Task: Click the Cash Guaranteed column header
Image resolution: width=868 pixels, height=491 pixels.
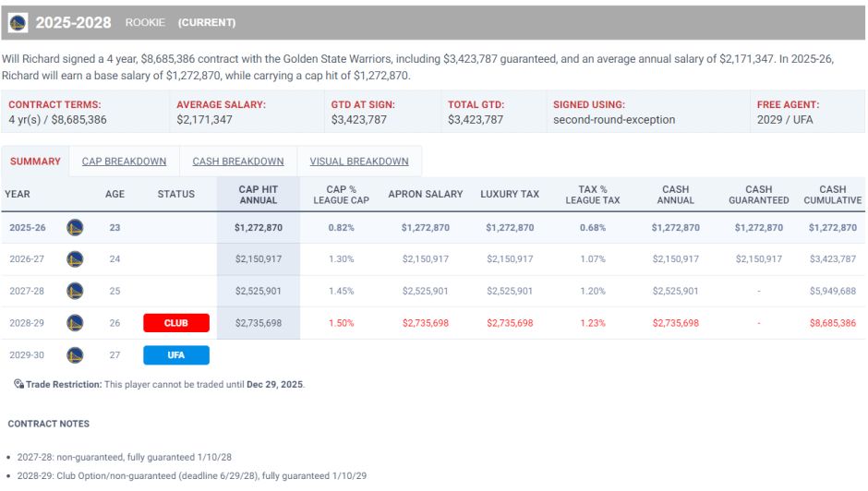Action: point(759,194)
